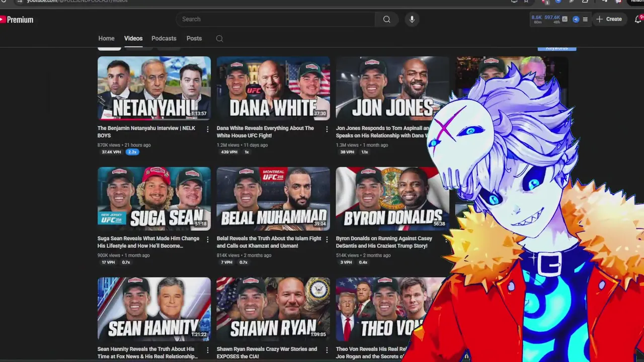Image resolution: width=644 pixels, height=362 pixels.
Task: Open 'Sean Hannity Reveals the Truth' title
Action: point(147,352)
